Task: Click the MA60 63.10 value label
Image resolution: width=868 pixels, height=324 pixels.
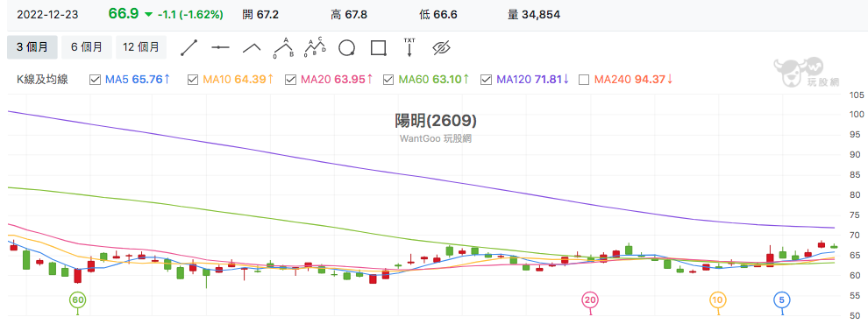Action: 434,80
